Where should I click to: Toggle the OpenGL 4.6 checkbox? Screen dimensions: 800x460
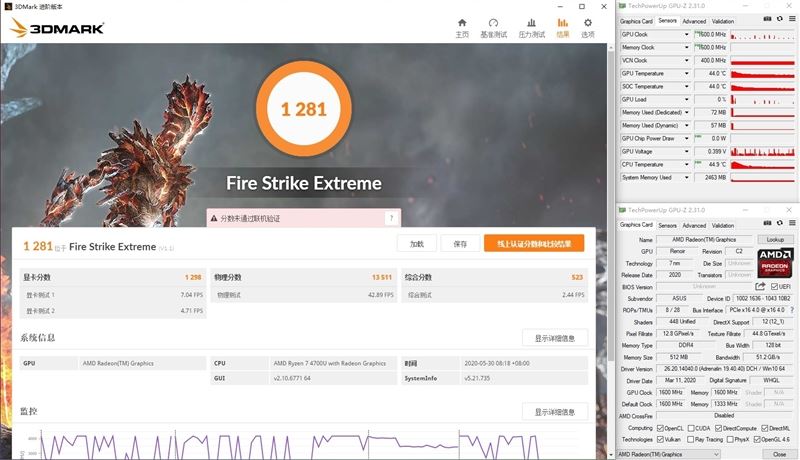pos(757,439)
